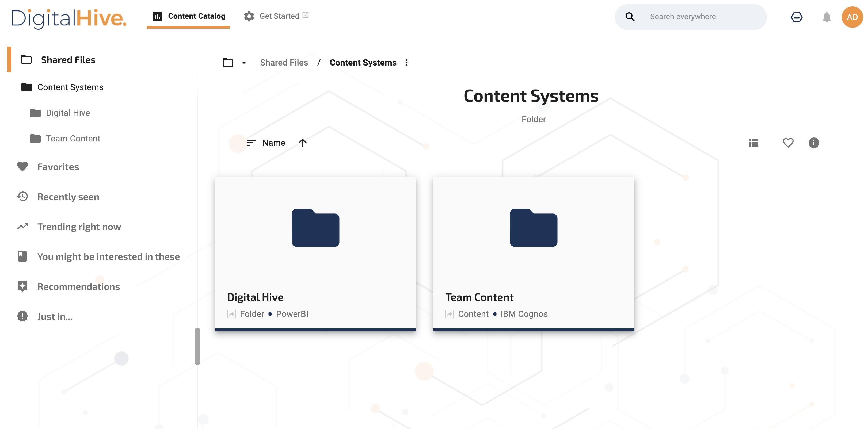Select Shared Files in sidebar

pyautogui.click(x=68, y=60)
